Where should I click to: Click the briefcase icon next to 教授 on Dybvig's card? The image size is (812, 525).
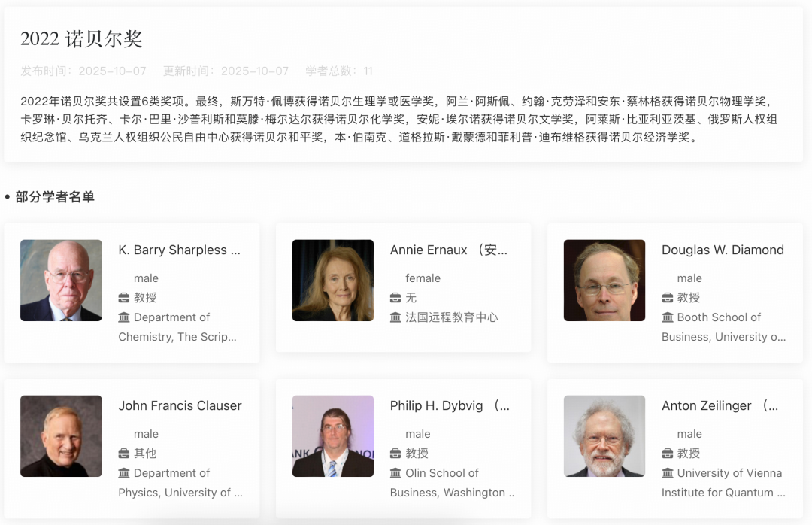(x=395, y=453)
